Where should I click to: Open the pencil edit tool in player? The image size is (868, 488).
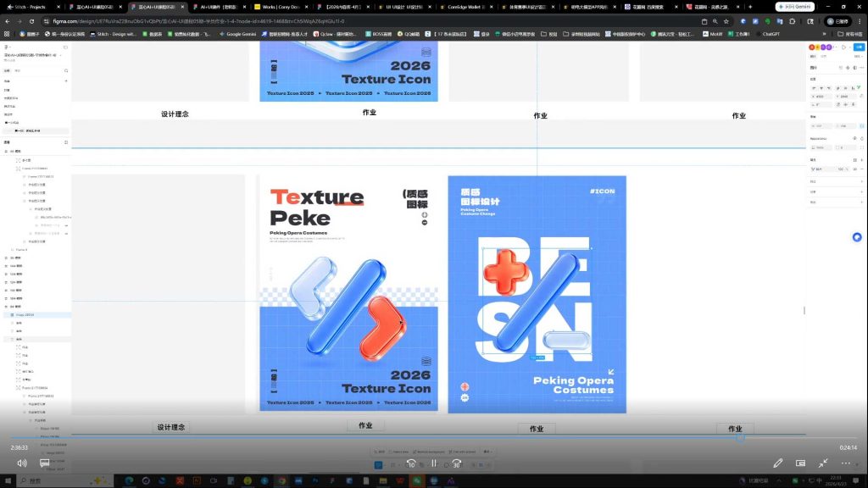click(778, 463)
